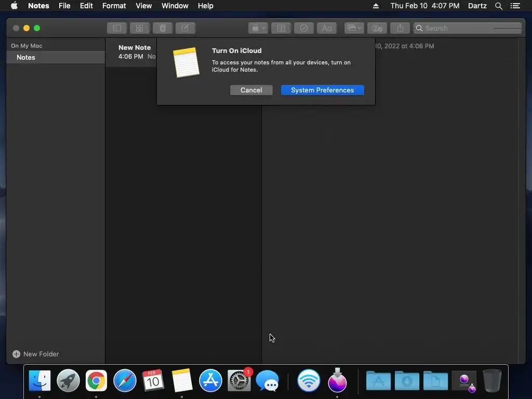
Task: Open App Store from the Dock
Action: point(210,381)
